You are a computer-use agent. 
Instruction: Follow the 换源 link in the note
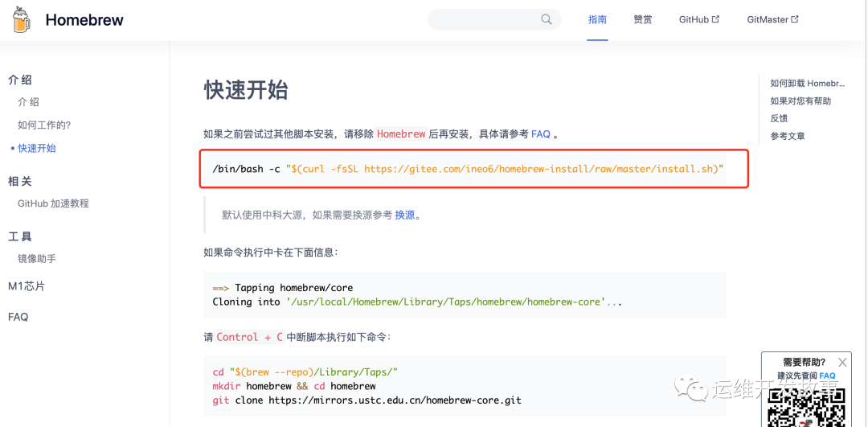click(404, 216)
